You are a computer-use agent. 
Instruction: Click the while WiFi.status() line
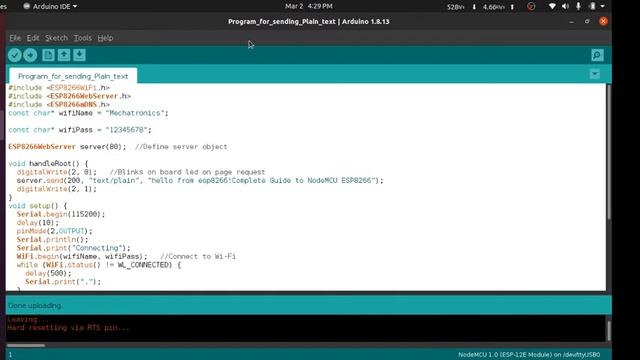click(x=98, y=265)
